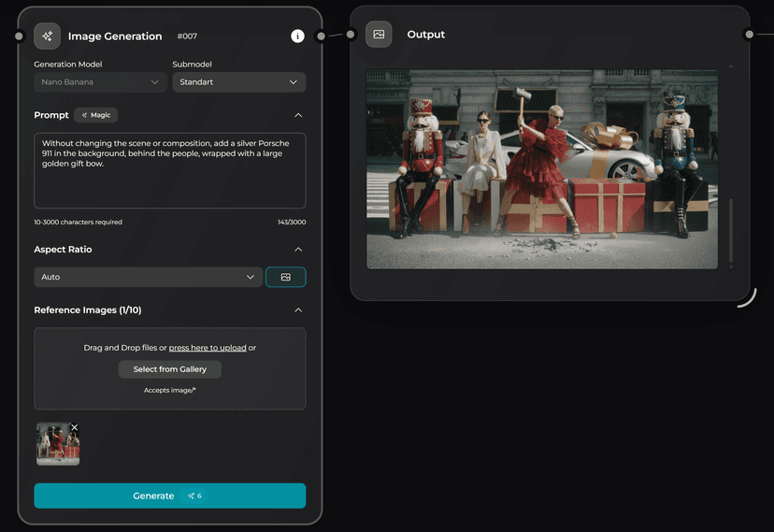This screenshot has width=774, height=532.
Task: Click the Magic prompt enhance button
Action: click(96, 115)
